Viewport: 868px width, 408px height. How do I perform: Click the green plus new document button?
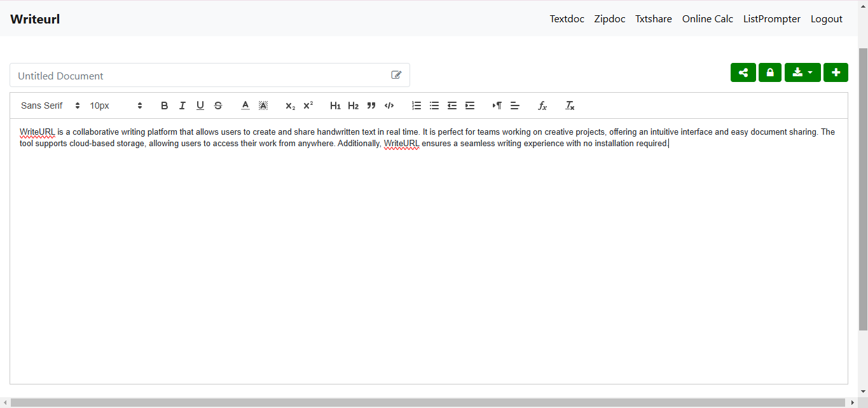836,72
